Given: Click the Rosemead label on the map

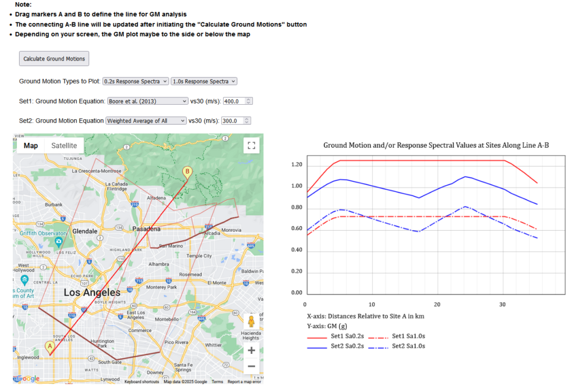Looking at the screenshot, I should pyautogui.click(x=191, y=274).
